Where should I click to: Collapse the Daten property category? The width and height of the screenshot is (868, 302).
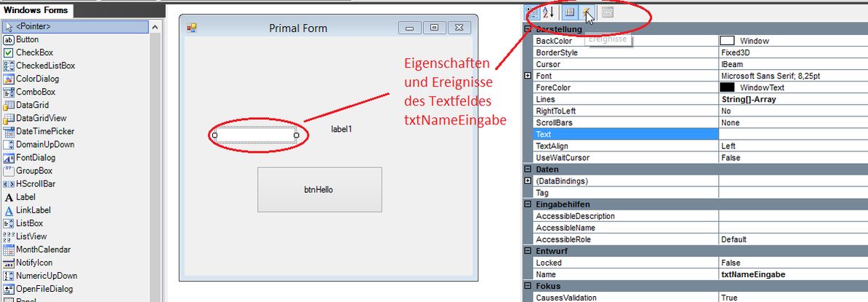click(528, 169)
